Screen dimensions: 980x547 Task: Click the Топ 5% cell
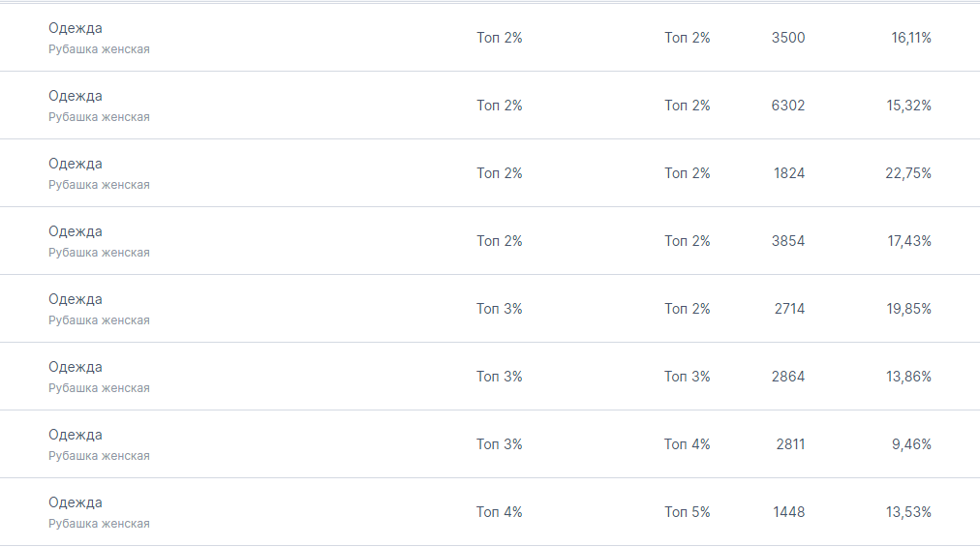[x=687, y=512]
